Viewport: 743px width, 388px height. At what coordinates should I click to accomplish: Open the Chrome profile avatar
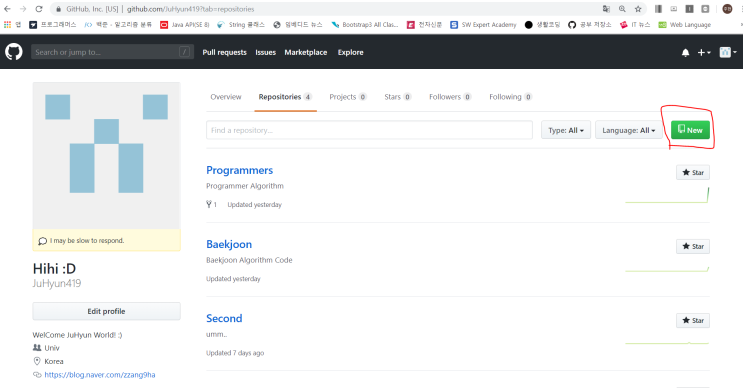pyautogui.click(x=727, y=9)
